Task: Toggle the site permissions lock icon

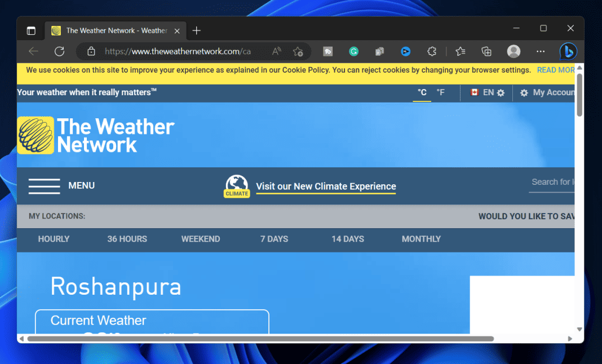Action: pos(91,51)
